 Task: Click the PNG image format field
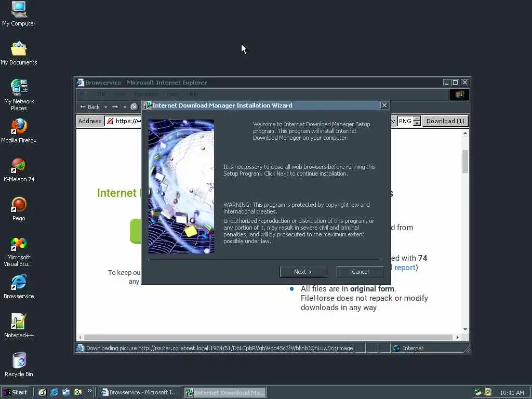click(405, 121)
